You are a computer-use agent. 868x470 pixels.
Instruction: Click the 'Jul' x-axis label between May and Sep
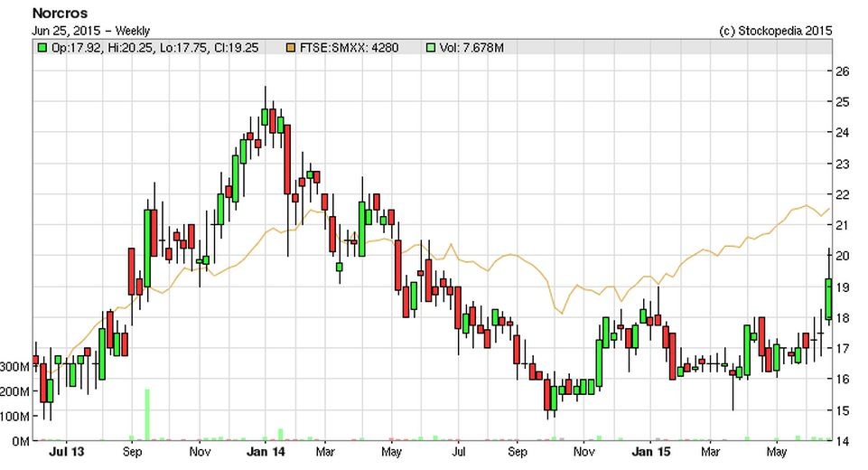click(x=458, y=452)
